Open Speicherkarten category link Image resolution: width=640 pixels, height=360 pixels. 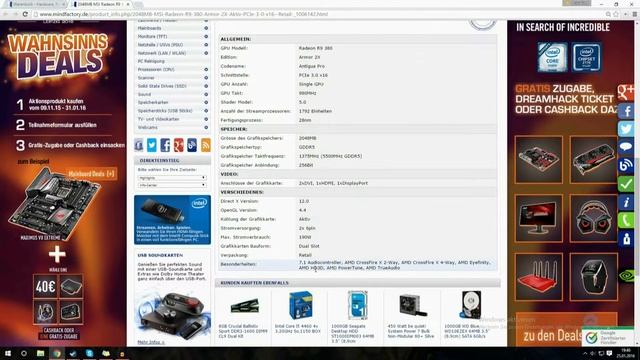(153, 102)
